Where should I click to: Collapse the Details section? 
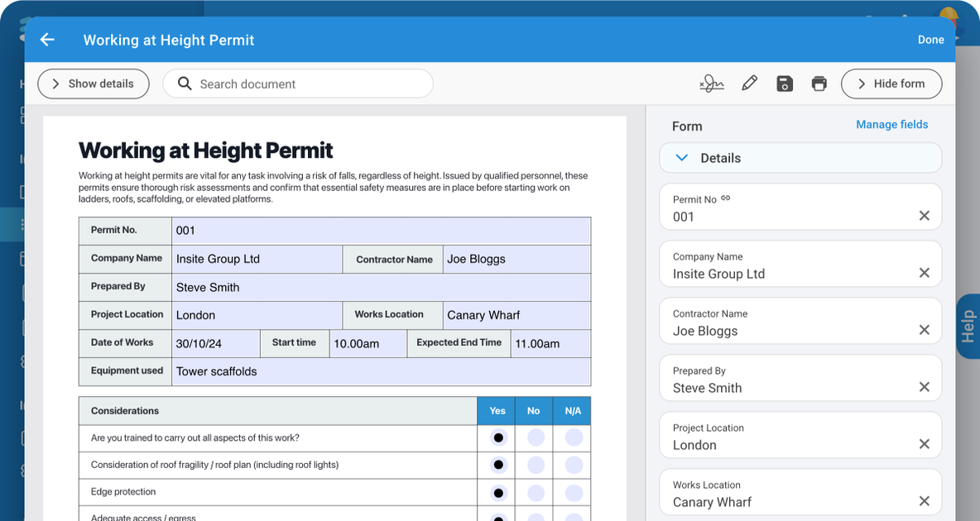pyautogui.click(x=682, y=157)
